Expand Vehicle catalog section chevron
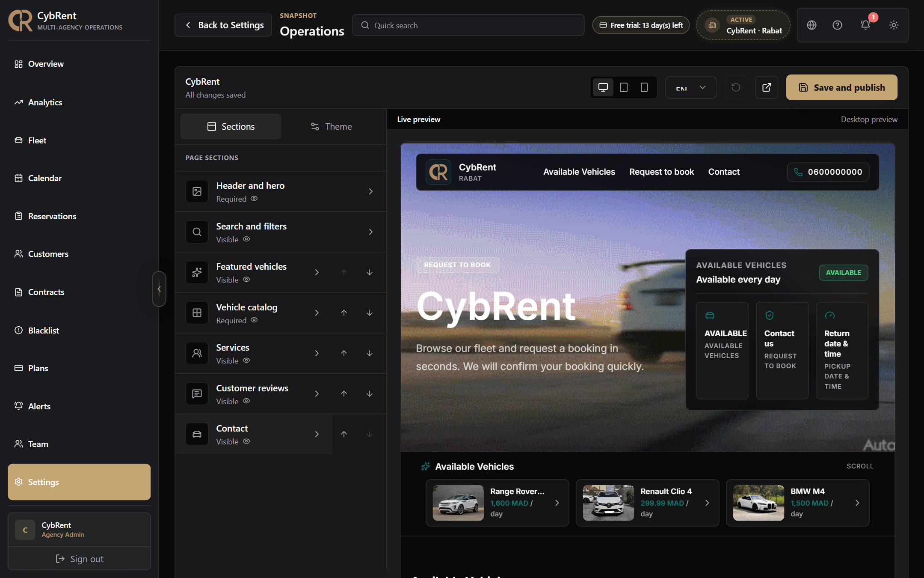 (x=317, y=313)
